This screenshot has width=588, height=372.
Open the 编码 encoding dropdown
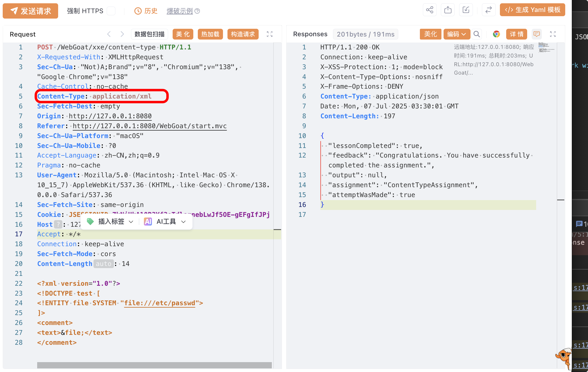[457, 34]
